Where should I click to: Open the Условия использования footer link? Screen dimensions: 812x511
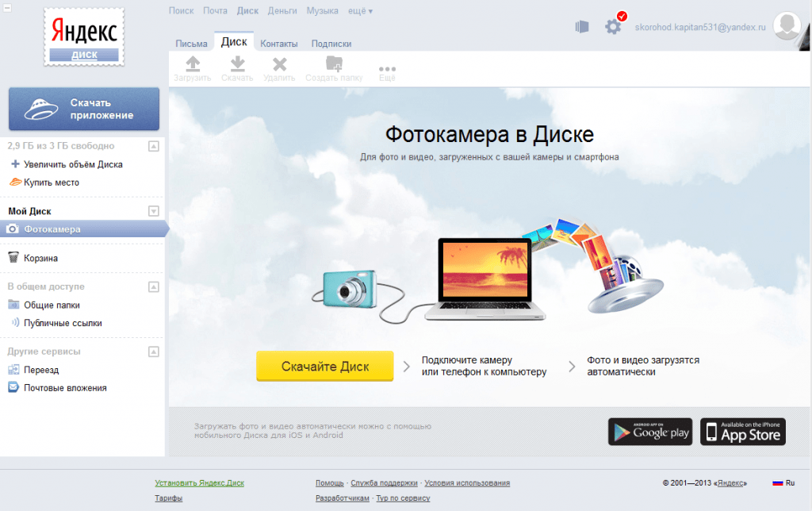[x=467, y=483]
